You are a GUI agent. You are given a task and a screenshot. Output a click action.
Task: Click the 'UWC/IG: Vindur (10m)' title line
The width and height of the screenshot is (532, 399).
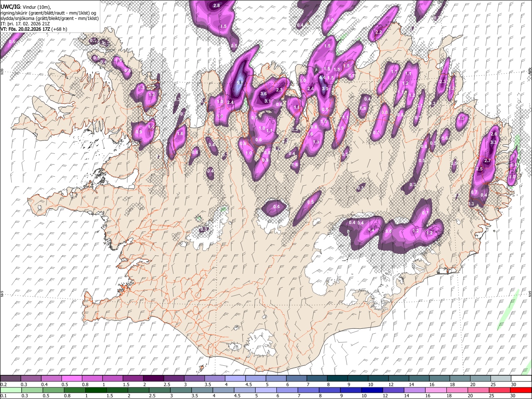click(25, 7)
